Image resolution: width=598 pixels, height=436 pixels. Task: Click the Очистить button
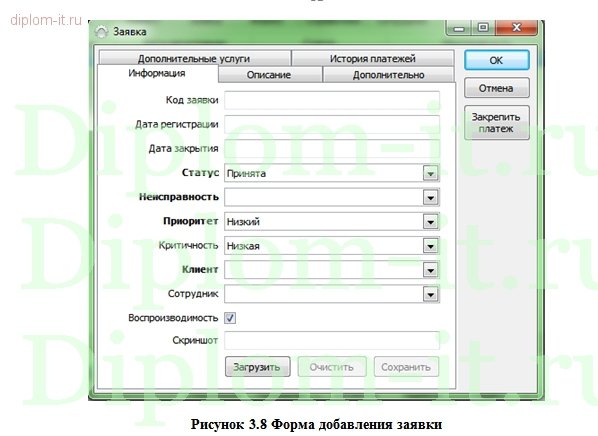332,367
